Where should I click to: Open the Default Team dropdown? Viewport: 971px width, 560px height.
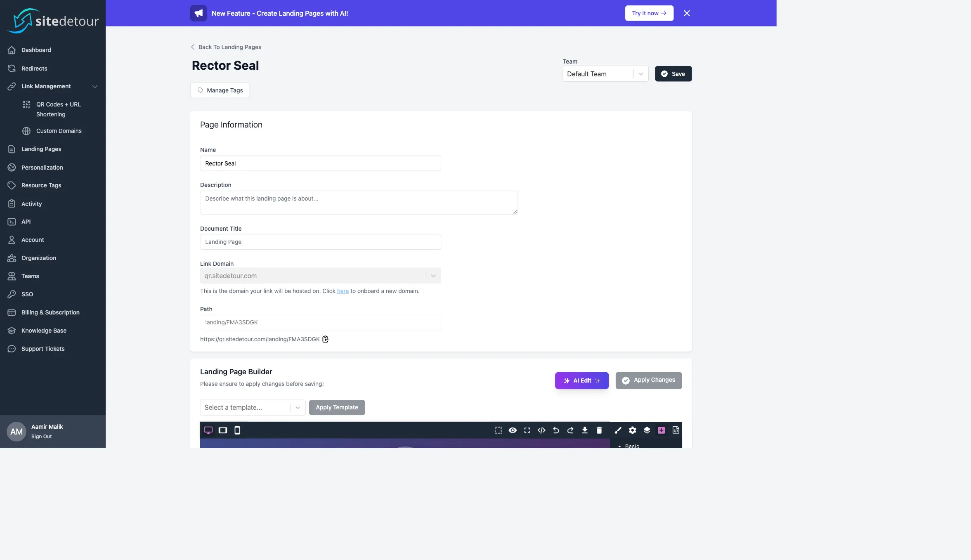coord(605,74)
